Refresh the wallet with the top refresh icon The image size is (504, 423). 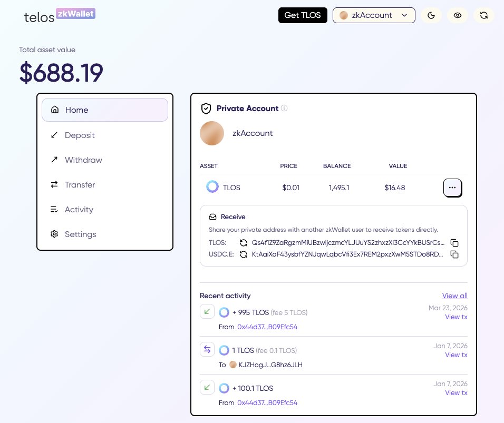coord(484,15)
